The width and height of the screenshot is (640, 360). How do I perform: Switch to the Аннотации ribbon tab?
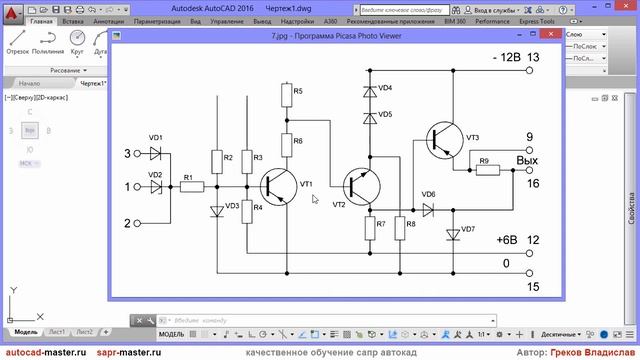click(109, 21)
